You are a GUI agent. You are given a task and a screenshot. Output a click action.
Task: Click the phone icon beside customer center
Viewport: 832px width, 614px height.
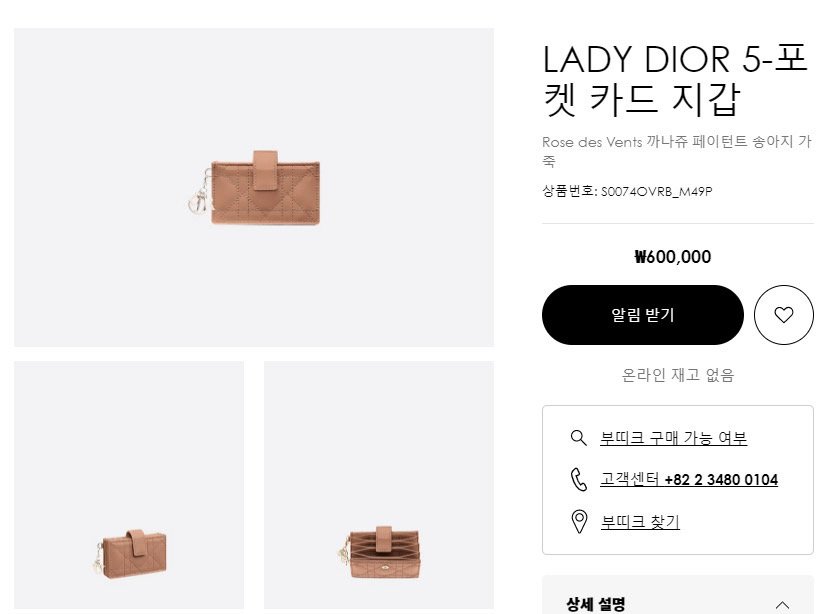tap(578, 479)
